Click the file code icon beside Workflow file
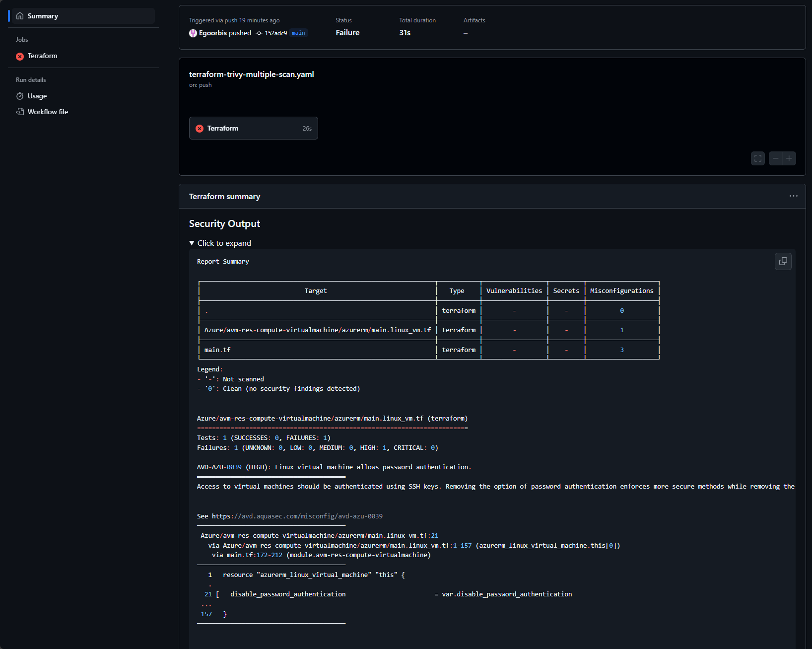 pos(20,112)
